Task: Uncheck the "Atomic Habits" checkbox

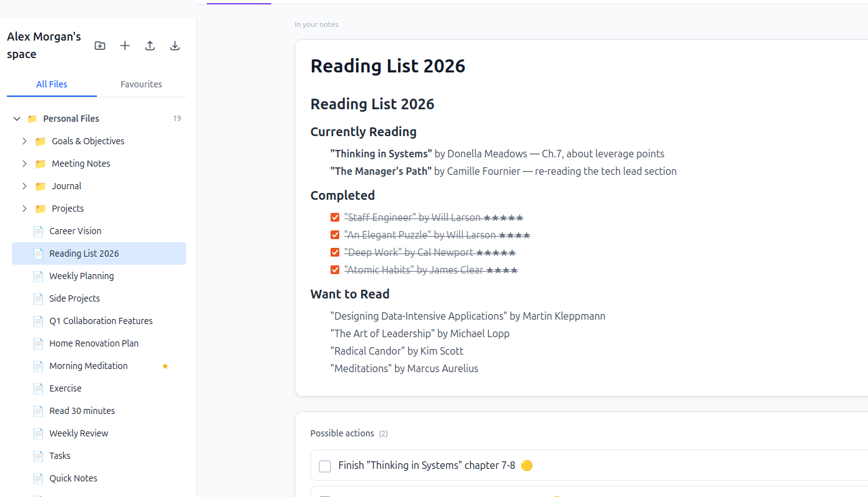Action: (335, 270)
